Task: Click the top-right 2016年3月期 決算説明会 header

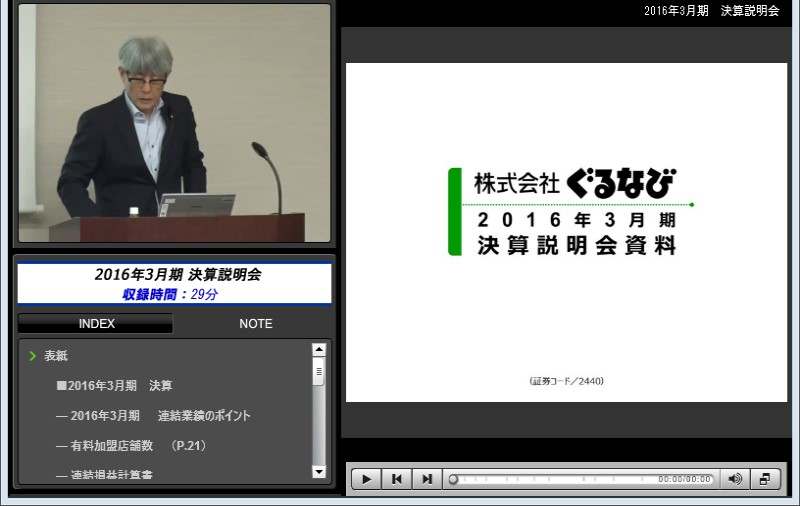Action: click(x=712, y=11)
